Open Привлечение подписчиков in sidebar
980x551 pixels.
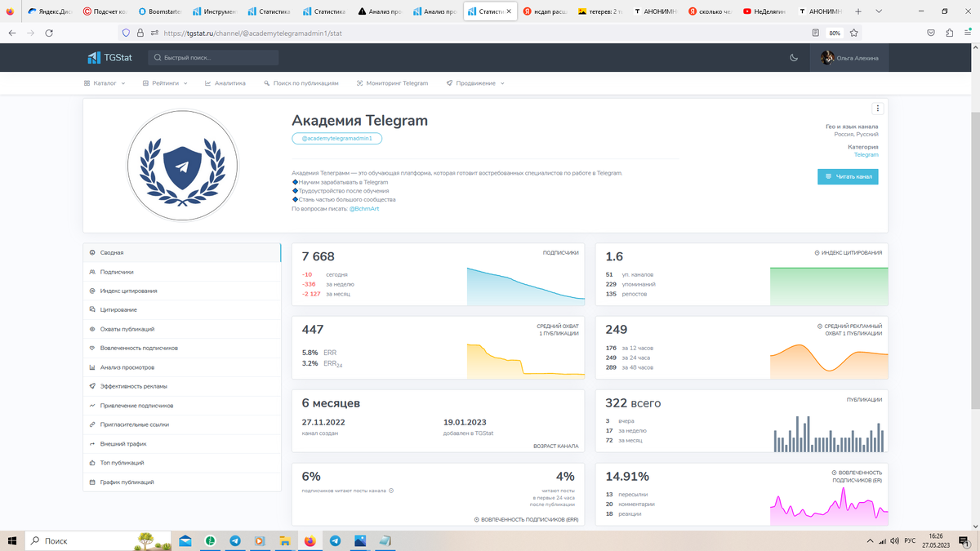click(x=182, y=406)
